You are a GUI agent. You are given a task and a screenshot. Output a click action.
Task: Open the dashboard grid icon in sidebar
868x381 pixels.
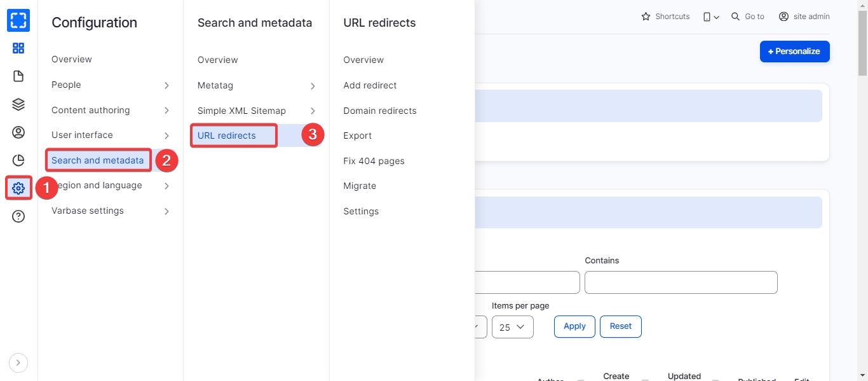(18, 48)
